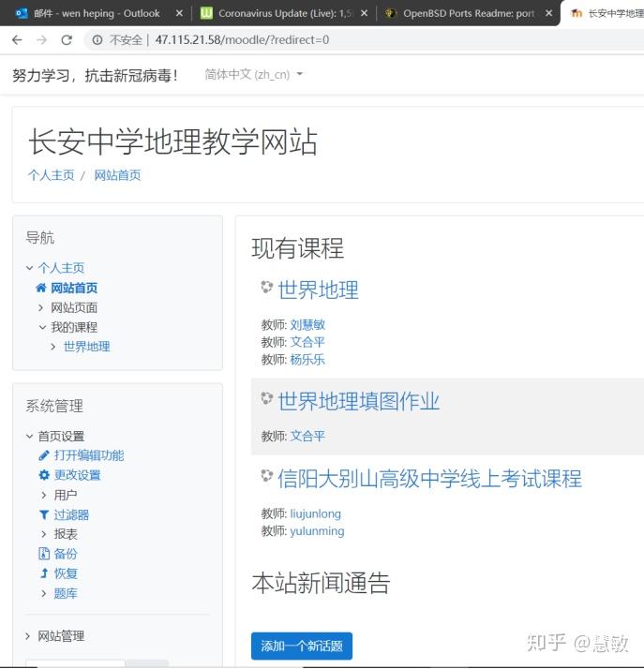This screenshot has width=644, height=669.
Task: Open the 世界地理 course link
Action: pos(318,290)
